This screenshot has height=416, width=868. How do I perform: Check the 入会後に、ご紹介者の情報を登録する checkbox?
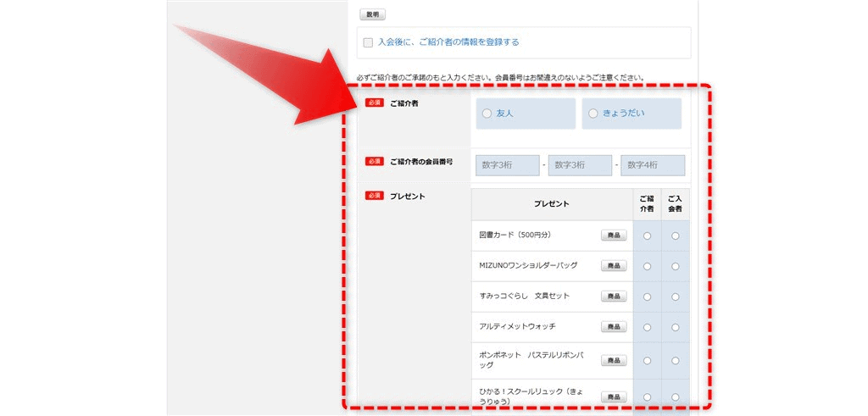point(368,42)
